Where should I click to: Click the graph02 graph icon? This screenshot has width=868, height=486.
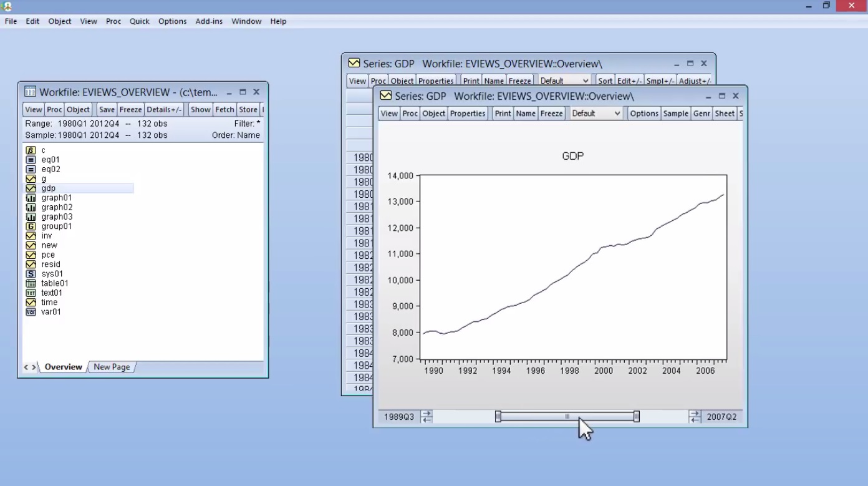click(x=31, y=207)
